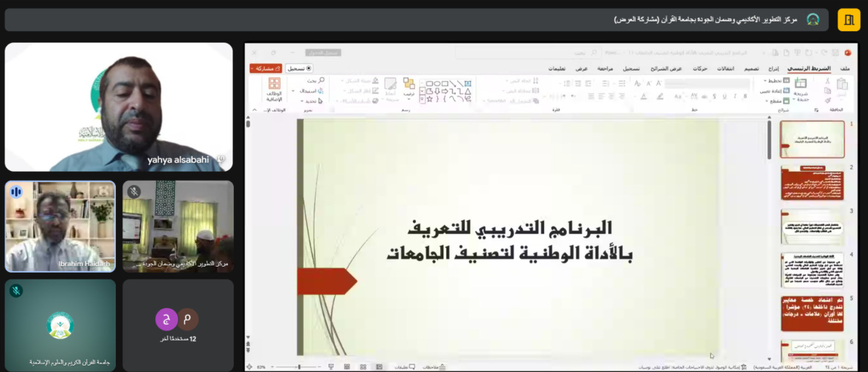Toggle Notes pane in status bar

click(x=435, y=367)
